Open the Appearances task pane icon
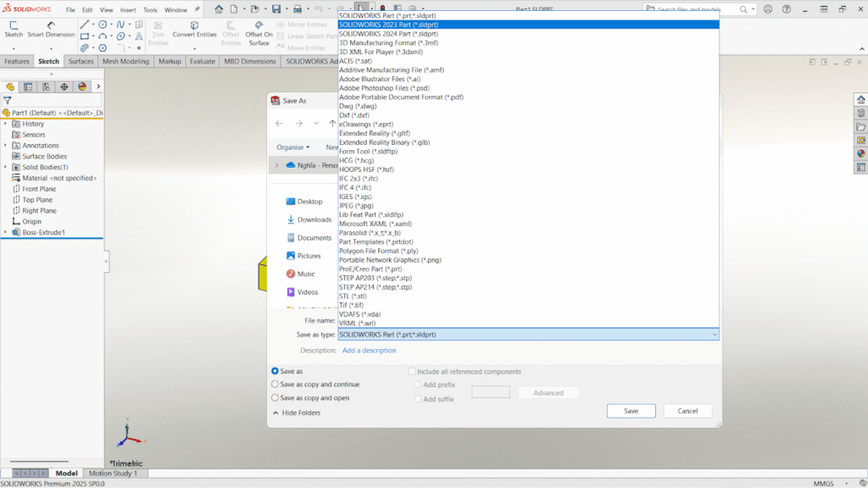 coord(861,154)
